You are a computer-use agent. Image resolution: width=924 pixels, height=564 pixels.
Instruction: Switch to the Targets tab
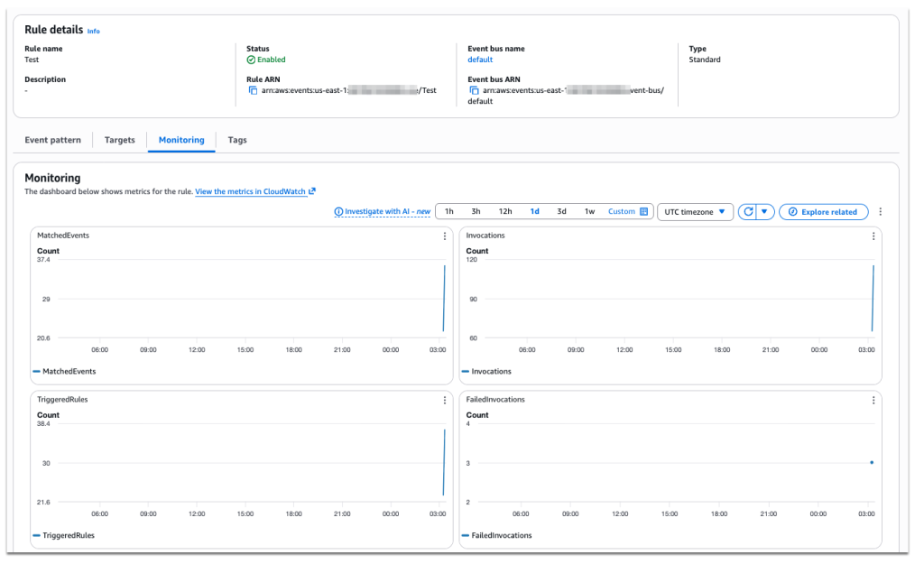tap(120, 141)
